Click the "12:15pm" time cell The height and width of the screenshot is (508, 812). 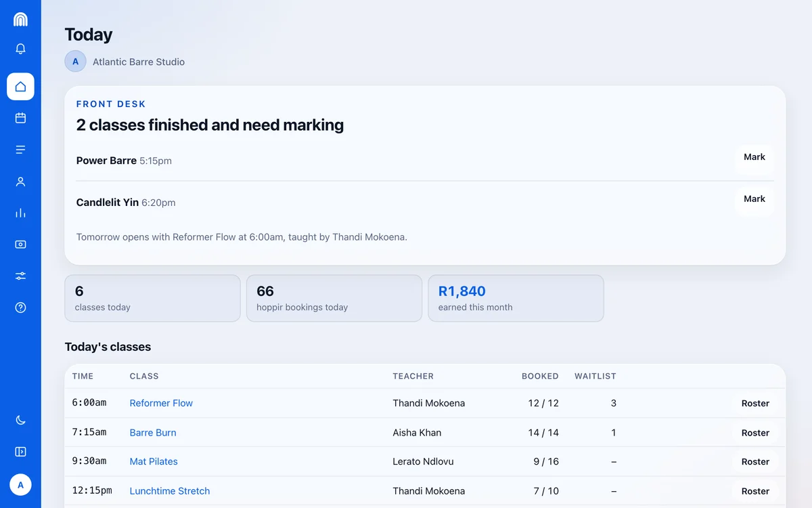(92, 490)
